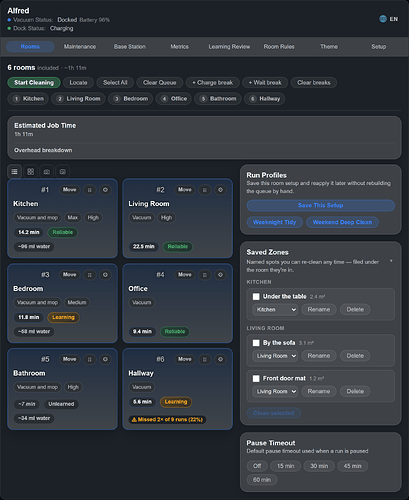Open room dropdown for 'Front door mat' zone
This screenshot has width=409, height=500.
(275, 391)
